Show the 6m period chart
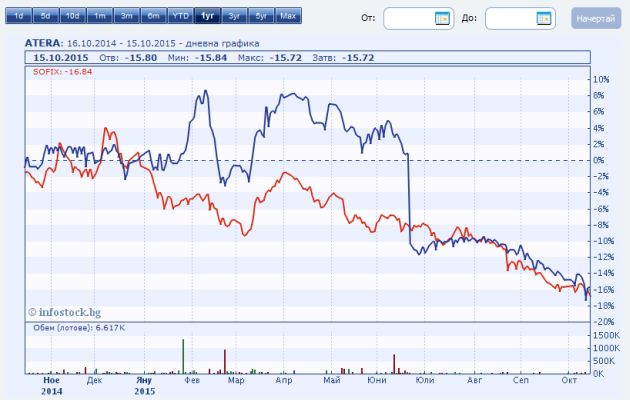 pyautogui.click(x=153, y=16)
